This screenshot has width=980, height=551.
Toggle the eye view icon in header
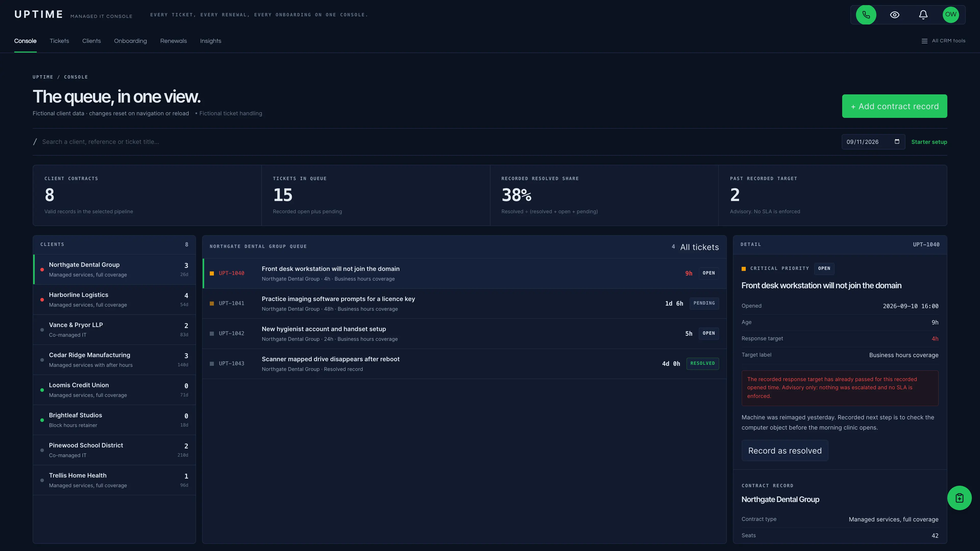pyautogui.click(x=895, y=15)
